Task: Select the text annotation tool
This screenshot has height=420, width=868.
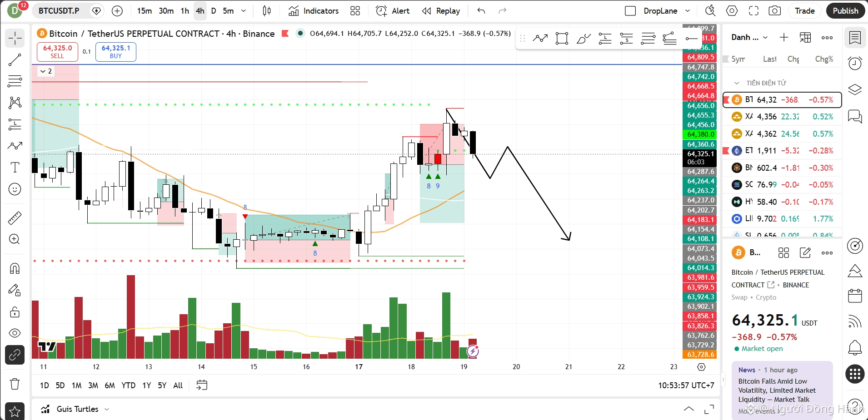Action: [x=15, y=167]
